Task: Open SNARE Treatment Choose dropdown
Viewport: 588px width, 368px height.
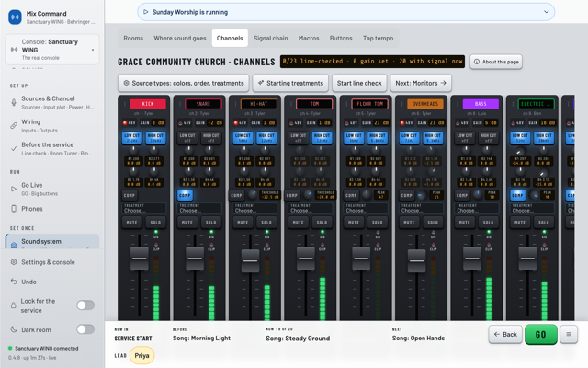Action: (199, 209)
